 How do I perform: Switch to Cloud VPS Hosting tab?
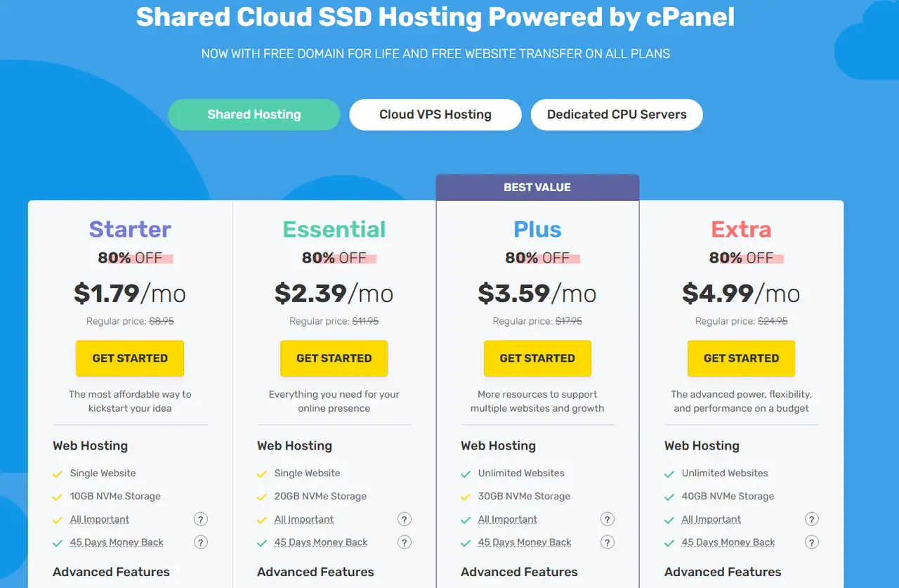click(x=435, y=115)
